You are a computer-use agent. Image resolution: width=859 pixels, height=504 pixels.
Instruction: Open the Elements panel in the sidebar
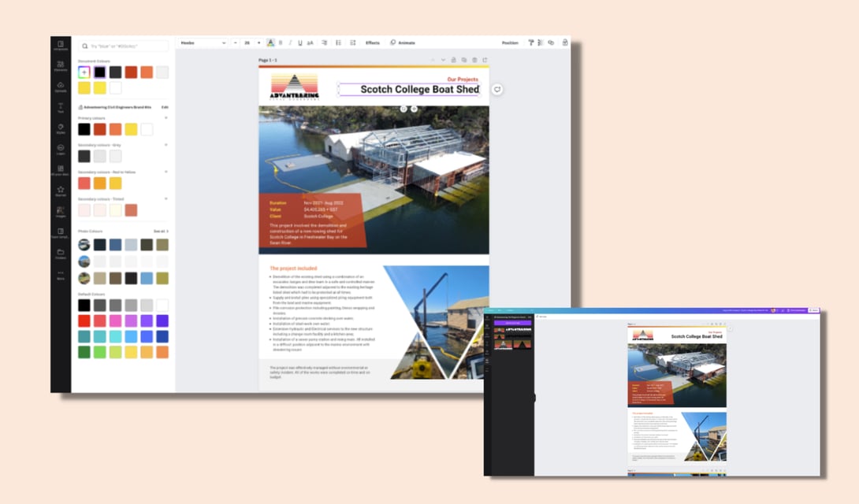[61, 67]
